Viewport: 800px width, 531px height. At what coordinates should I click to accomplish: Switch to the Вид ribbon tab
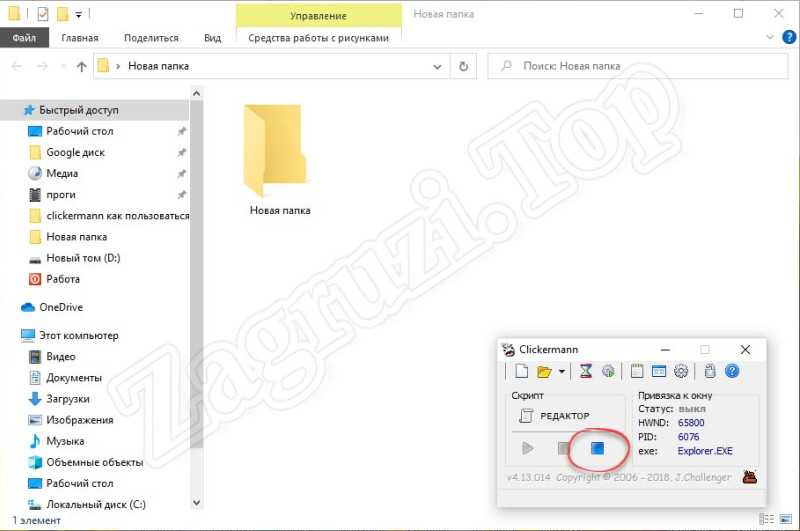pos(212,38)
